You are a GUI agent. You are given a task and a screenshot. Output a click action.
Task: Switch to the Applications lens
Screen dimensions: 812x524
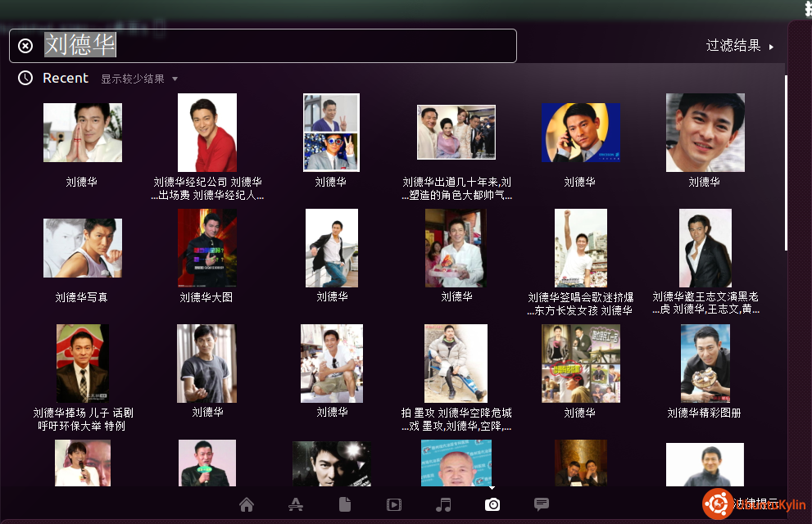[x=296, y=504]
